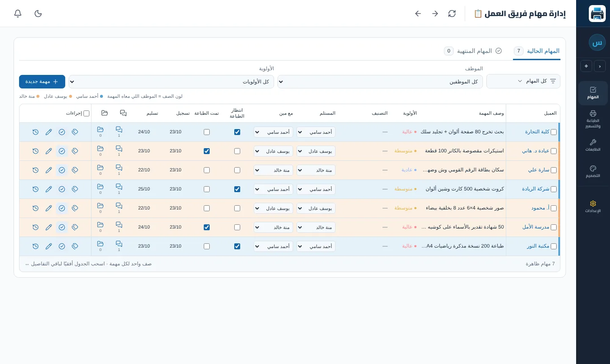Click يوسف عادل legend color dot
Viewport: 610px width, 364px height.
71,97
